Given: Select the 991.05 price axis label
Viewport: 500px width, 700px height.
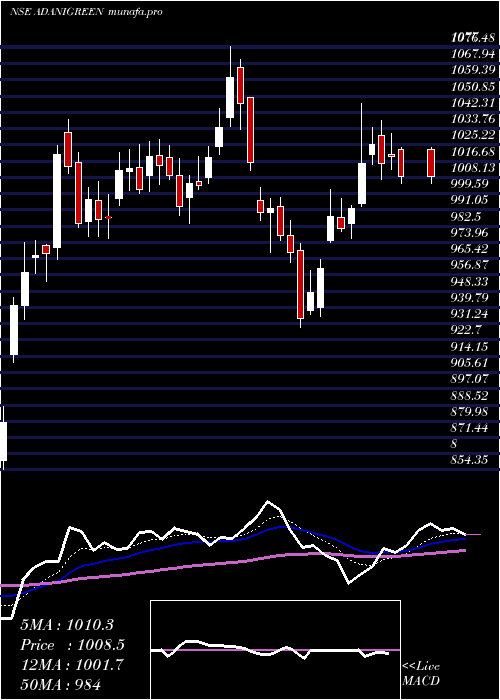Looking at the screenshot, I should click(469, 200).
